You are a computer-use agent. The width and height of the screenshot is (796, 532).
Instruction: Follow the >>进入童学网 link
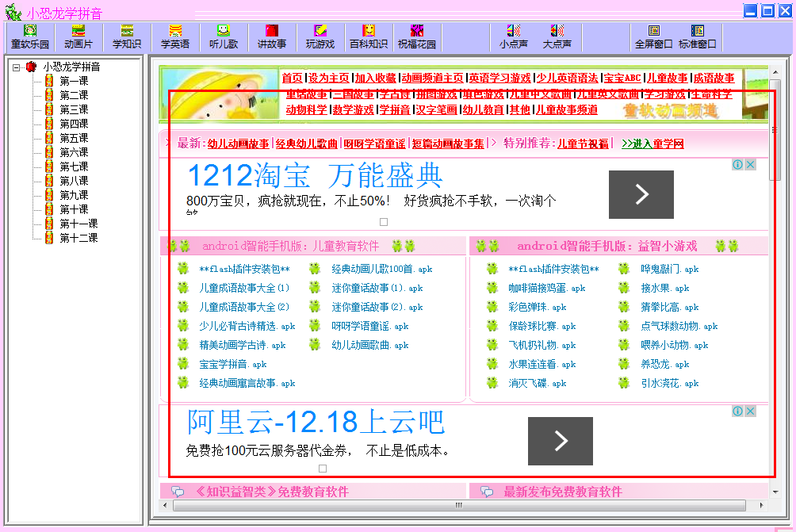(x=652, y=144)
